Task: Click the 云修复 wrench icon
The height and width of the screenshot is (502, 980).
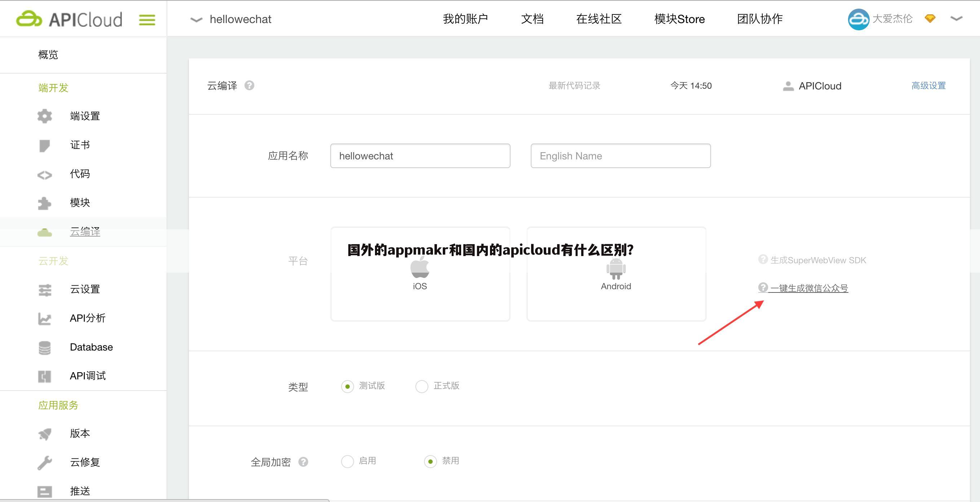Action: (x=44, y=463)
